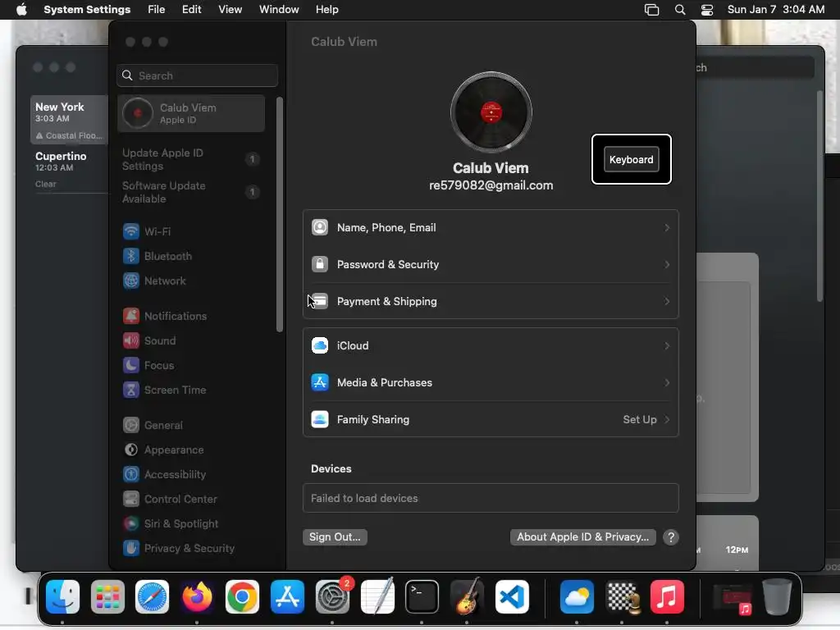Image resolution: width=840 pixels, height=630 pixels.
Task: Launch Google Chrome from the Dock
Action: click(242, 596)
